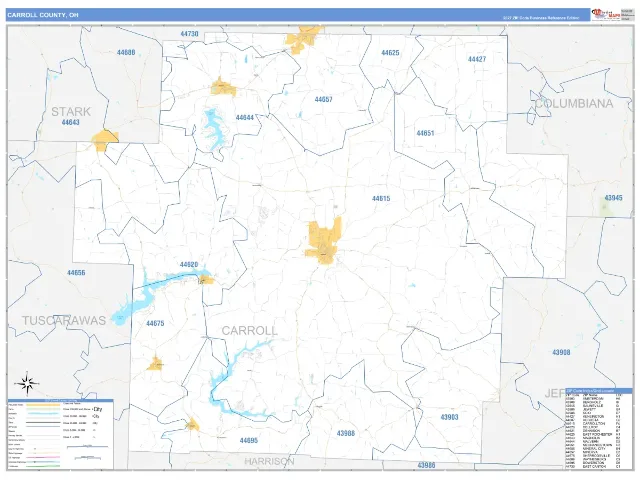The width and height of the screenshot is (640, 480).
Task: Click the STARK county label
Action: pyautogui.click(x=71, y=111)
